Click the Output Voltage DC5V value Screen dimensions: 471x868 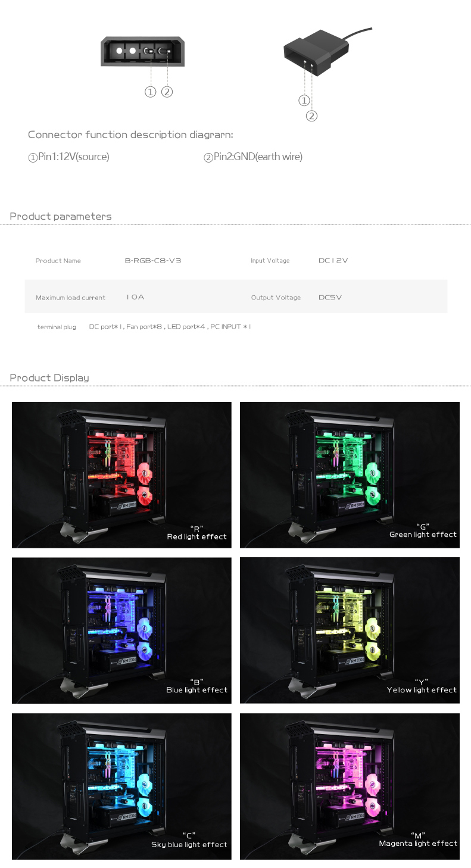(x=330, y=297)
